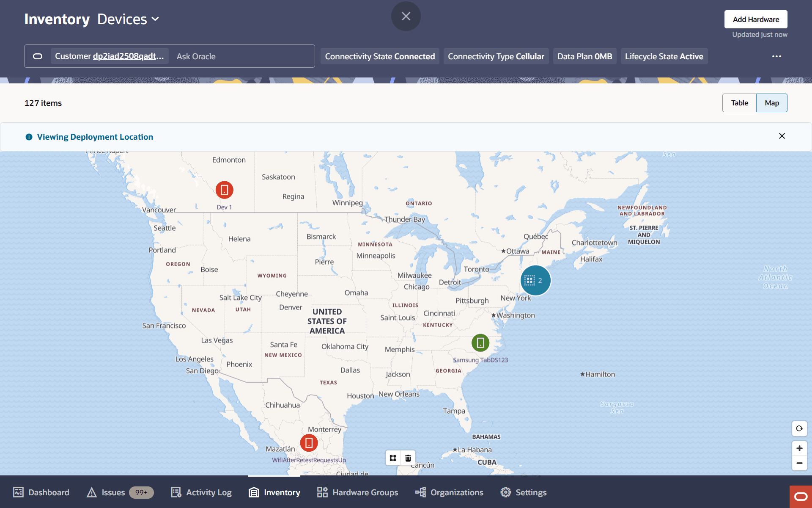Open more filter options ellipsis
This screenshot has width=812, height=508.
(776, 56)
